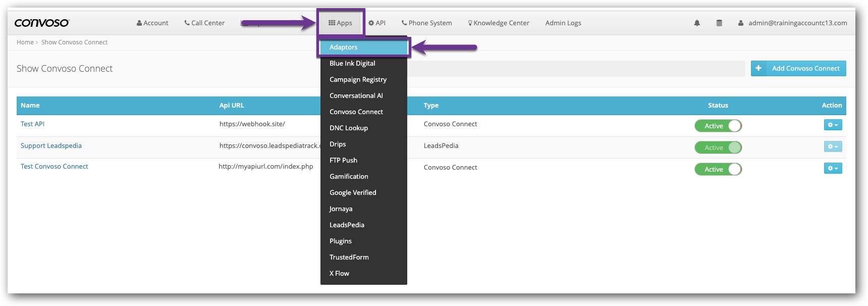Image resolution: width=868 pixels, height=306 pixels.
Task: Click the convoso.leadspediatrack URL cell
Action: coord(269,145)
